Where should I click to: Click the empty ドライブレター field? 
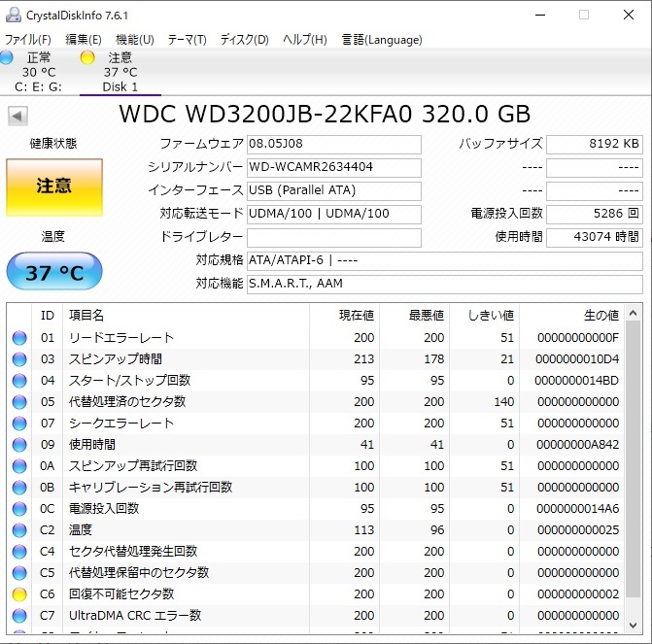click(334, 237)
